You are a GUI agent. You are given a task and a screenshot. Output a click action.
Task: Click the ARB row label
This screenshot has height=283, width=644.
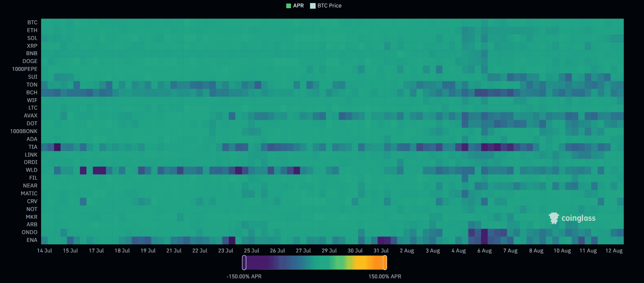32,224
